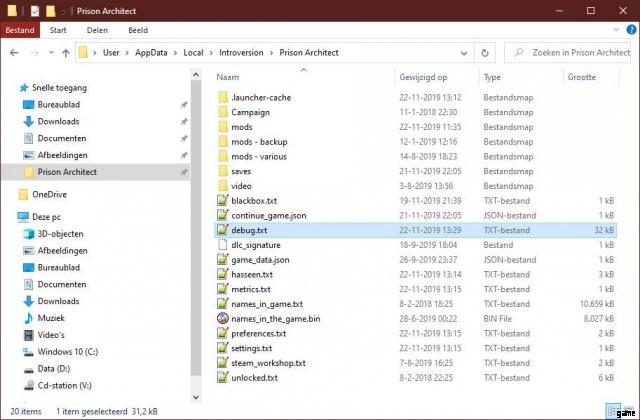Select the mods - backup folder
640x420 pixels.
(x=259, y=142)
